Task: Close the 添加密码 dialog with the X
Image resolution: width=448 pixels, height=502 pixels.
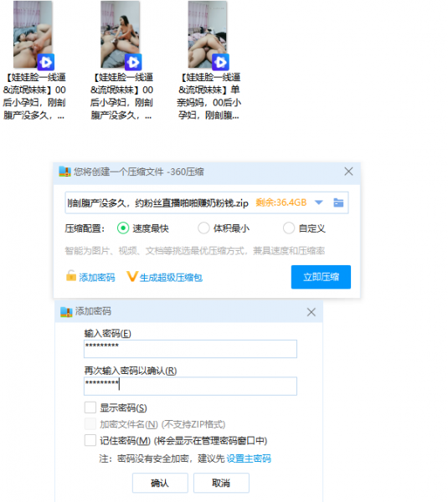Action: [x=312, y=312]
